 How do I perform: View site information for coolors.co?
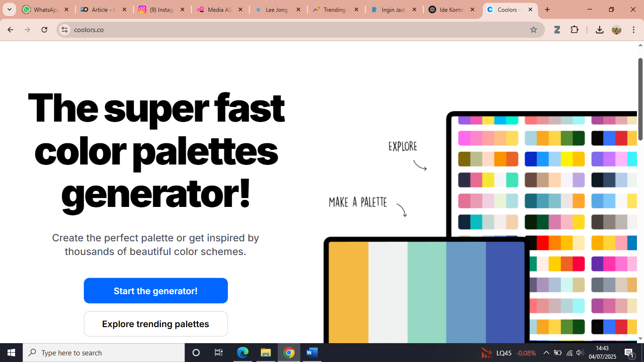65,30
